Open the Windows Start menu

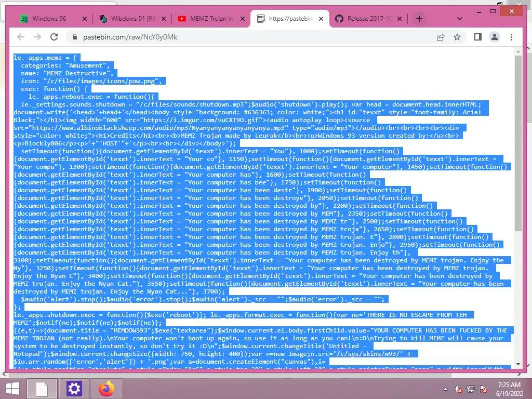tap(12, 389)
